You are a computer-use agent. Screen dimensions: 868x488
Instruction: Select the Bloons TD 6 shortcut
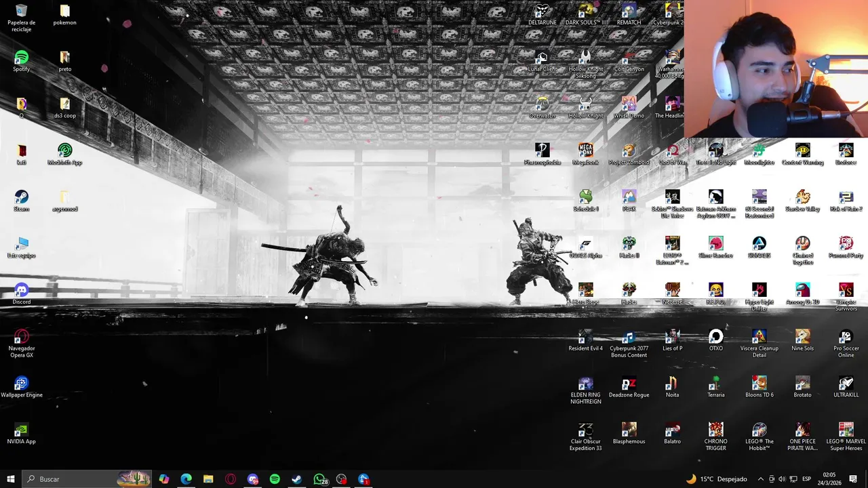click(x=759, y=387)
